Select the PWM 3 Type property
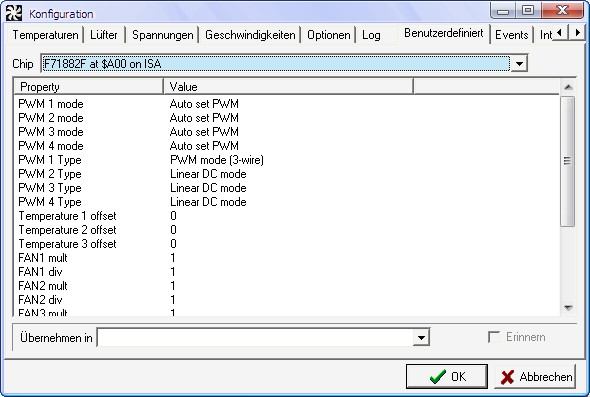590x397 pixels. (x=50, y=188)
